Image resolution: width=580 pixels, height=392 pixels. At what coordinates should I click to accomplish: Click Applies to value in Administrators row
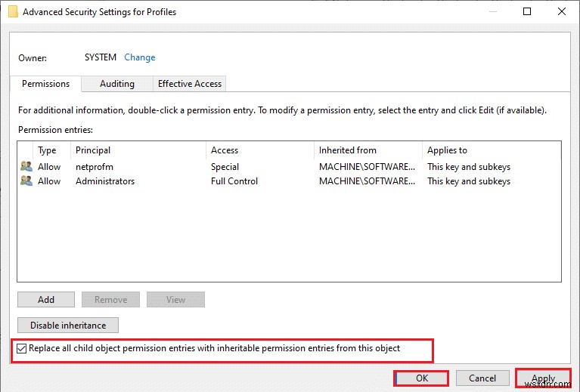click(469, 181)
